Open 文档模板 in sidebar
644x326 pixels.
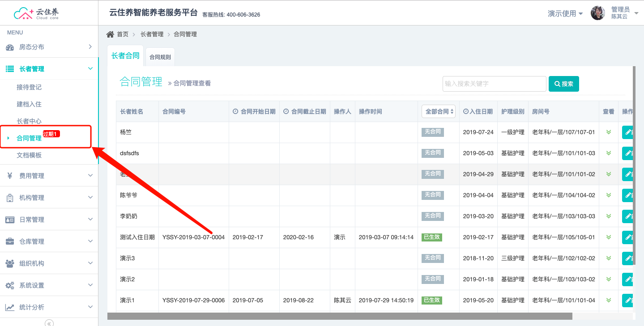point(29,155)
